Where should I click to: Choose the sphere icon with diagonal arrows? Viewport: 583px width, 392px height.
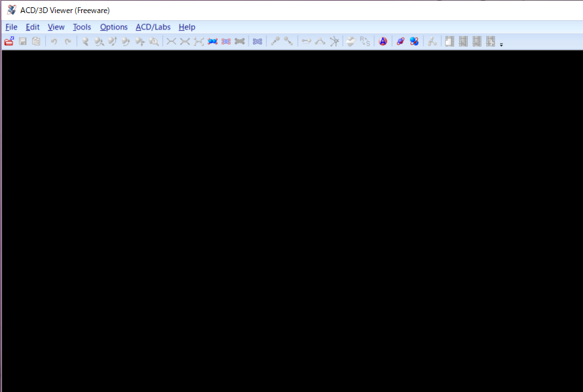click(113, 41)
